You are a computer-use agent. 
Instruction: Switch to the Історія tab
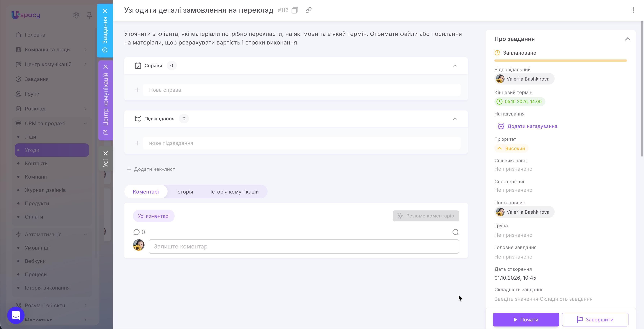point(185,192)
